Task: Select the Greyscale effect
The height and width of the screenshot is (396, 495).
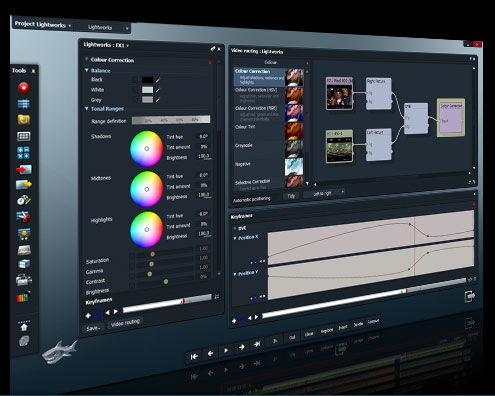Action: [269, 149]
